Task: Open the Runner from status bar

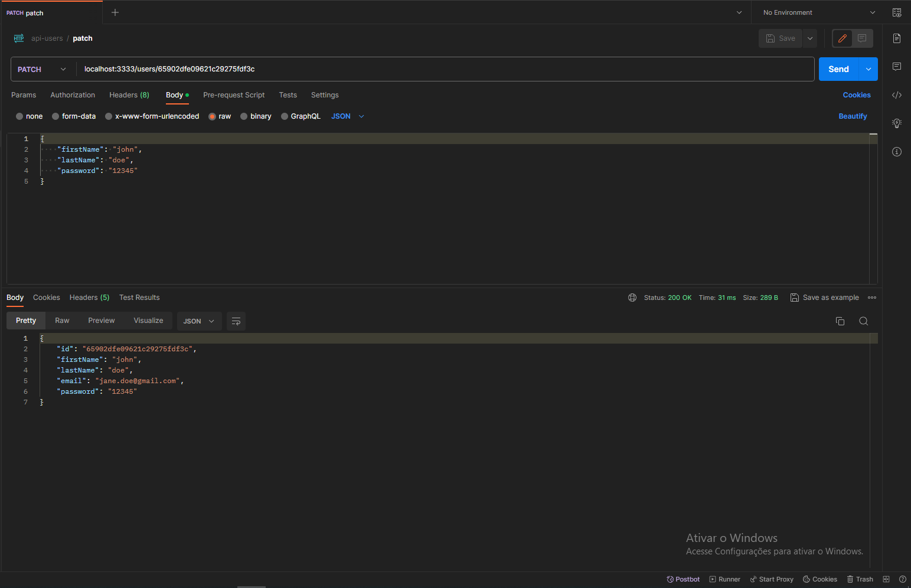Action: point(724,579)
